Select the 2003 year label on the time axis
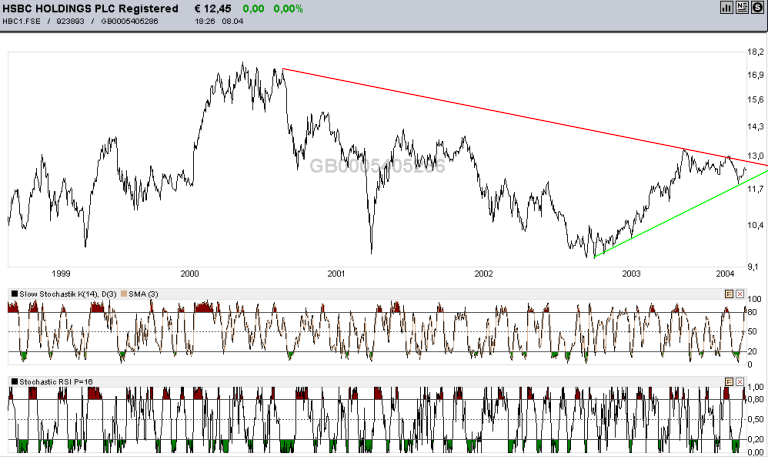Image resolution: width=768 pixels, height=460 pixels. tap(631, 274)
